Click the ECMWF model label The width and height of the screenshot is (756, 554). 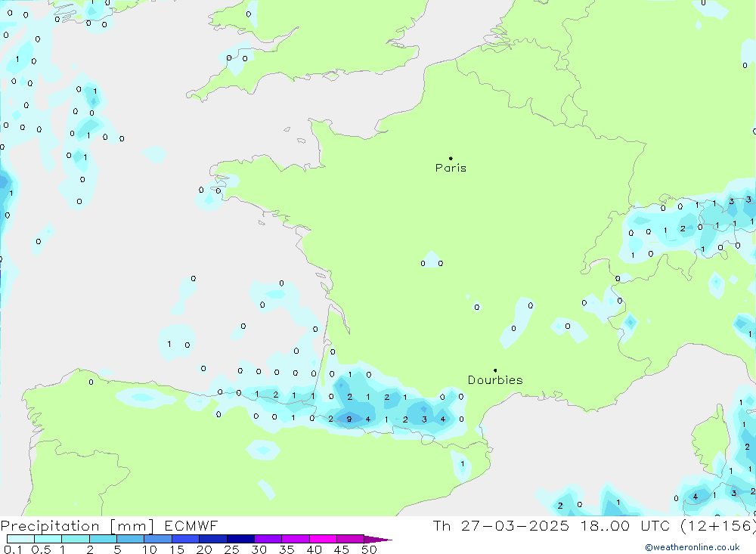(x=191, y=525)
